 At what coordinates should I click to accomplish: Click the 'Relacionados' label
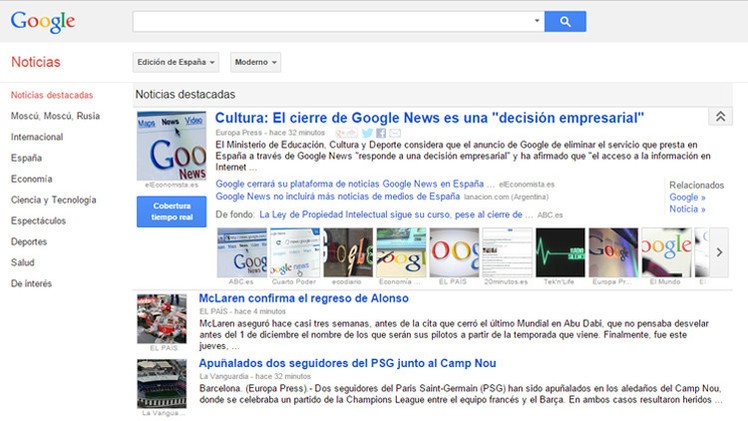(696, 185)
